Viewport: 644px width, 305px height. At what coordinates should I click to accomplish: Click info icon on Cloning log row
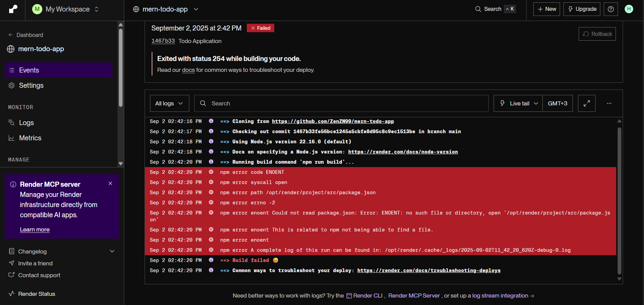211,121
